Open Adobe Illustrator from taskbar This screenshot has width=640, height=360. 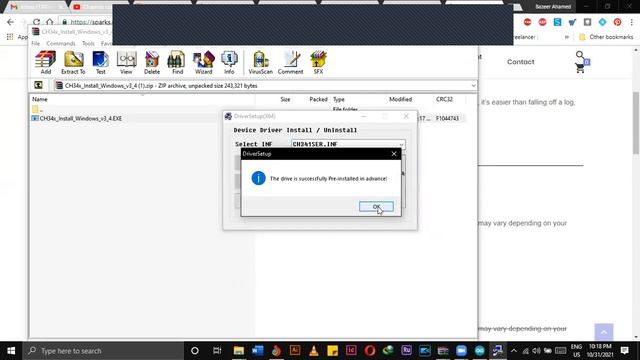[x=295, y=351]
